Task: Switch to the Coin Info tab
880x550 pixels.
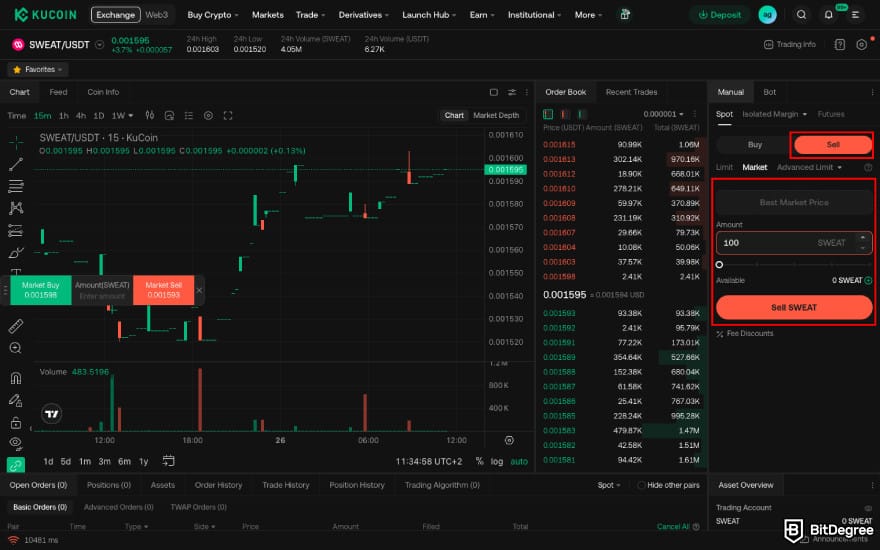Action: (103, 92)
